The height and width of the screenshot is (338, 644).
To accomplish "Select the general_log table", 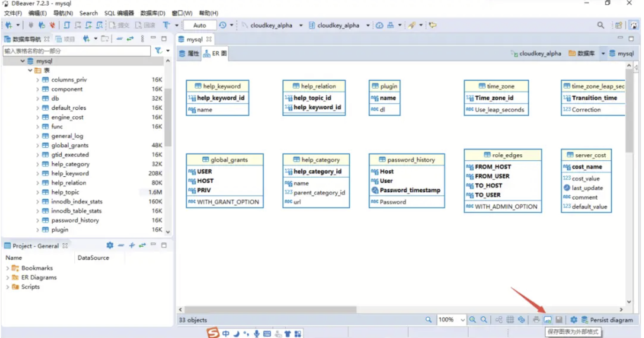I will click(67, 136).
